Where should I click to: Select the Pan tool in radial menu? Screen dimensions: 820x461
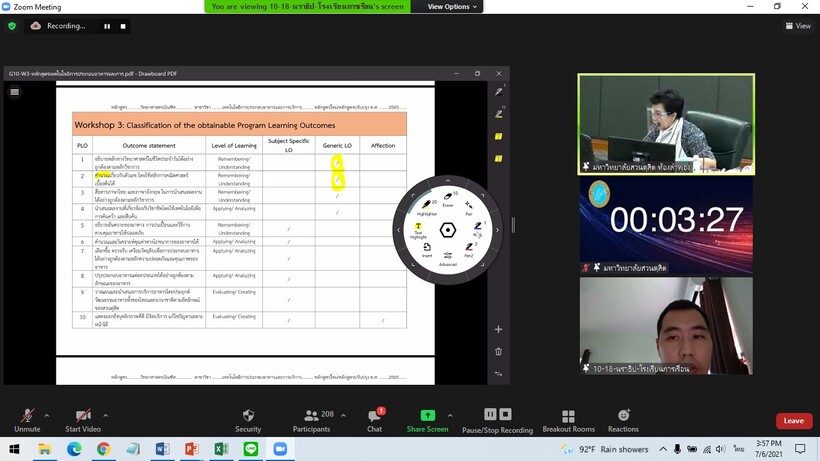[469, 208]
